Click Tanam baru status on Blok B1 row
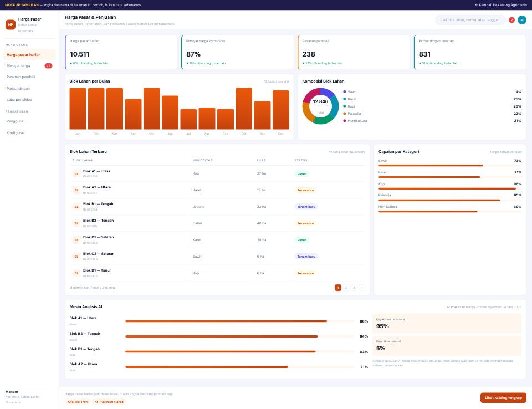 [x=306, y=207]
